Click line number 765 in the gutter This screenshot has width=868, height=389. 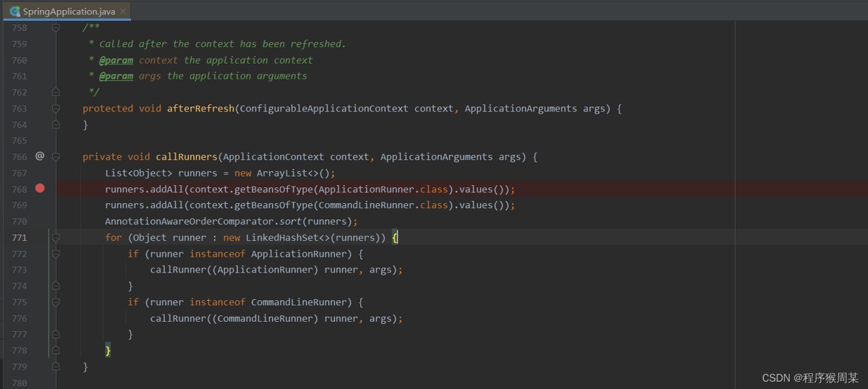coord(20,140)
